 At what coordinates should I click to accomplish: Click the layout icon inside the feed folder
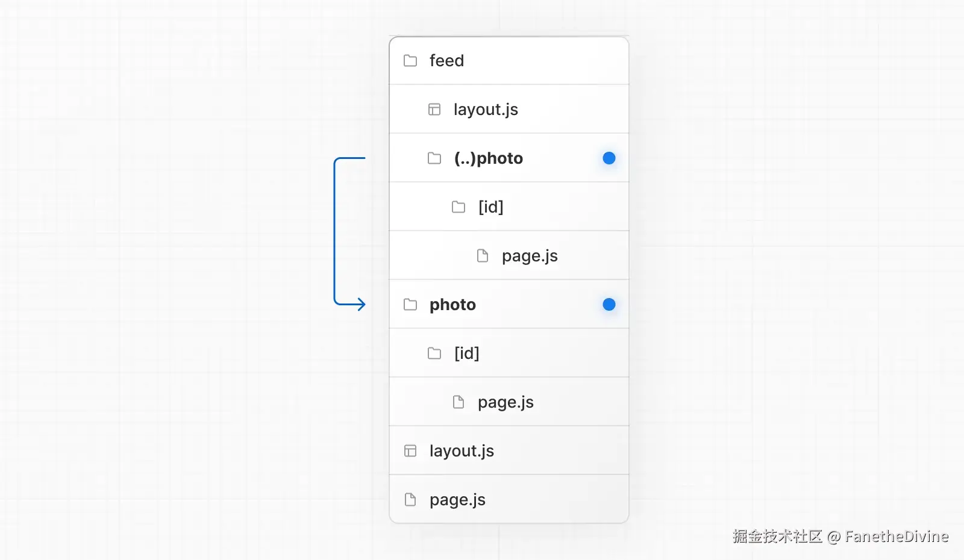(434, 110)
